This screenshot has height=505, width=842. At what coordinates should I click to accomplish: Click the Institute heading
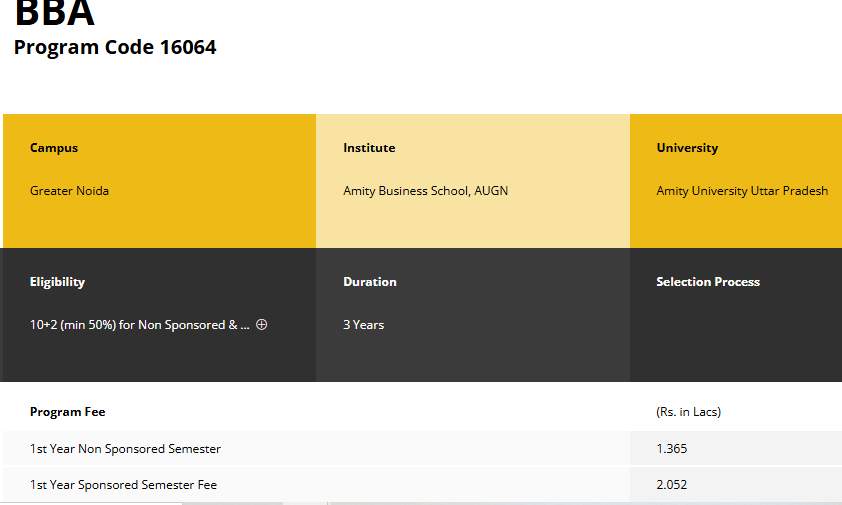pyautogui.click(x=369, y=148)
